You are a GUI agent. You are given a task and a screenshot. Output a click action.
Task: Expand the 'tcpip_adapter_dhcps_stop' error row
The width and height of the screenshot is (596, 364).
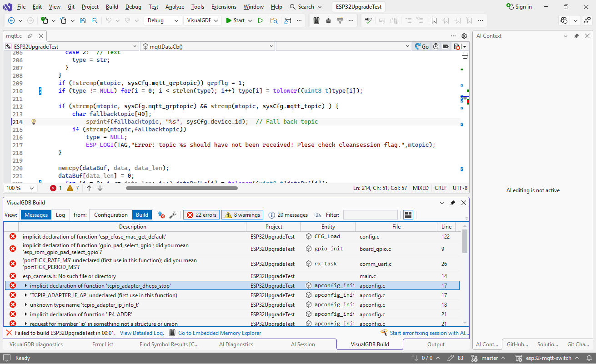26,286
